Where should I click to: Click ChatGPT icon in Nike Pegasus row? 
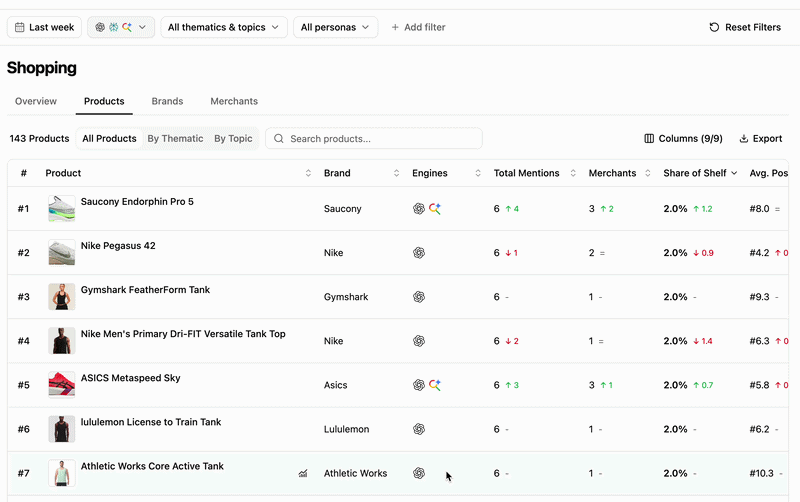[x=419, y=253]
